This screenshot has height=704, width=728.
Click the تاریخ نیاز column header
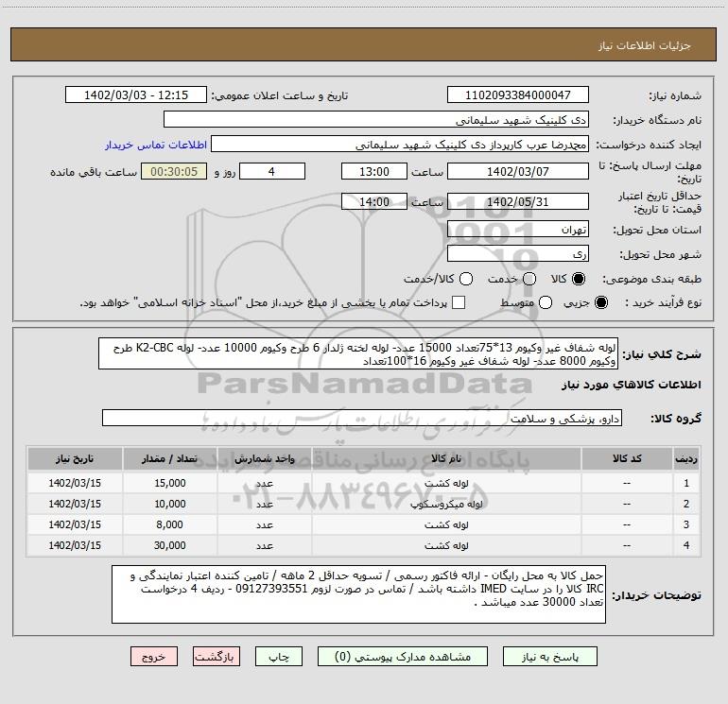pos(75,459)
